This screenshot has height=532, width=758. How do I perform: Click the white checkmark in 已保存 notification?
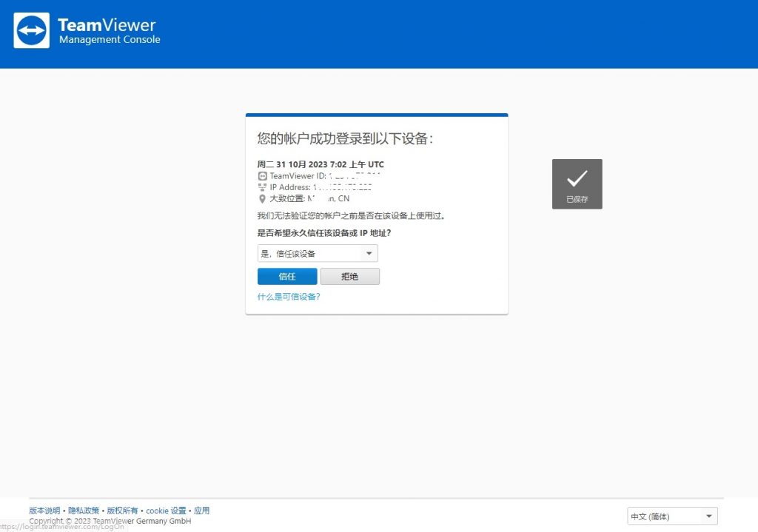(x=577, y=178)
